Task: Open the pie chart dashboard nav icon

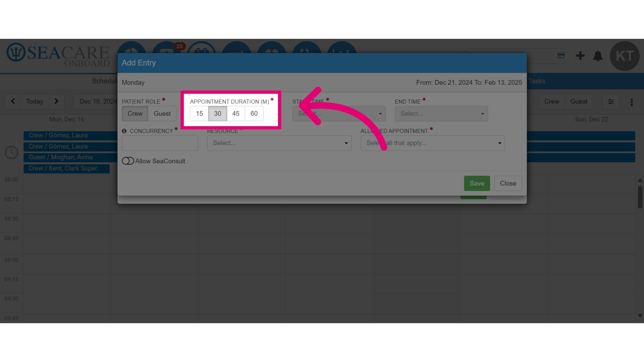Action: pos(131,48)
